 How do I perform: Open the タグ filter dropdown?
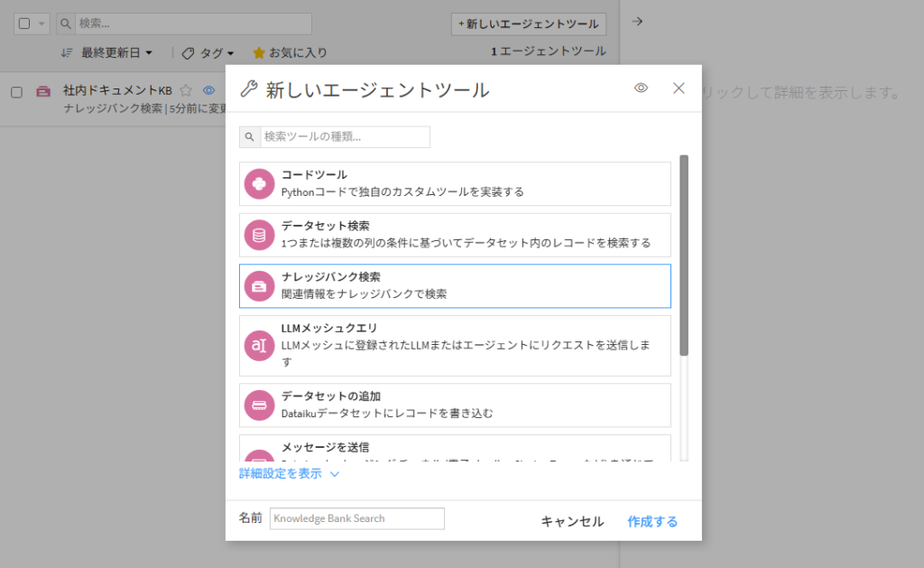pyautogui.click(x=208, y=53)
